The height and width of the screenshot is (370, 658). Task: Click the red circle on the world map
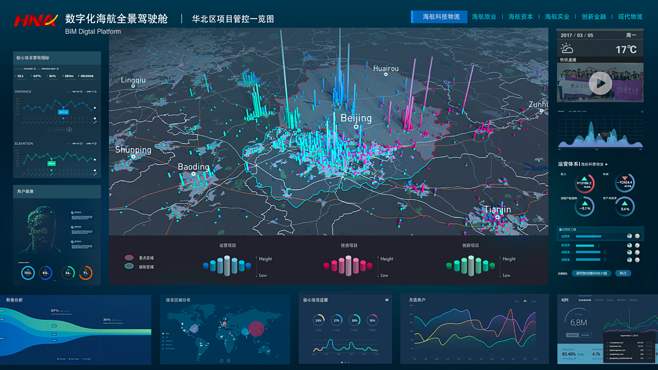[x=256, y=329]
